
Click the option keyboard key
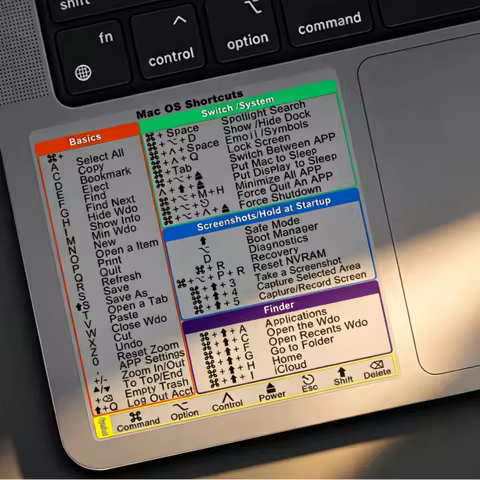[x=243, y=31]
